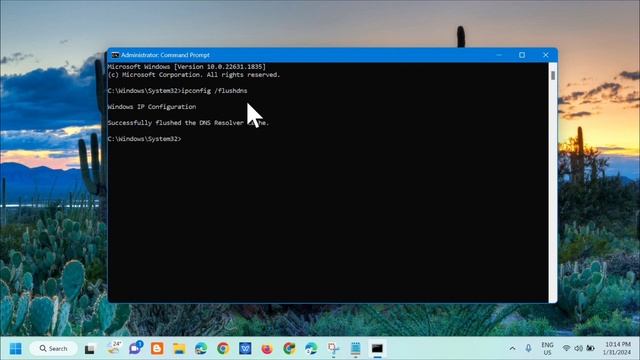640x360 pixels.
Task: Open the Windows Start menu
Action: (16, 349)
